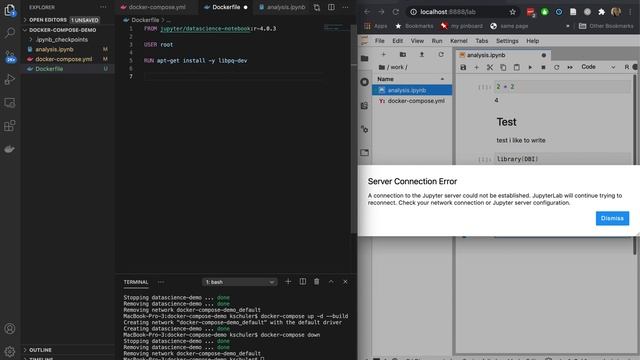Maximize the terminal panel with chevron up

click(x=331, y=282)
